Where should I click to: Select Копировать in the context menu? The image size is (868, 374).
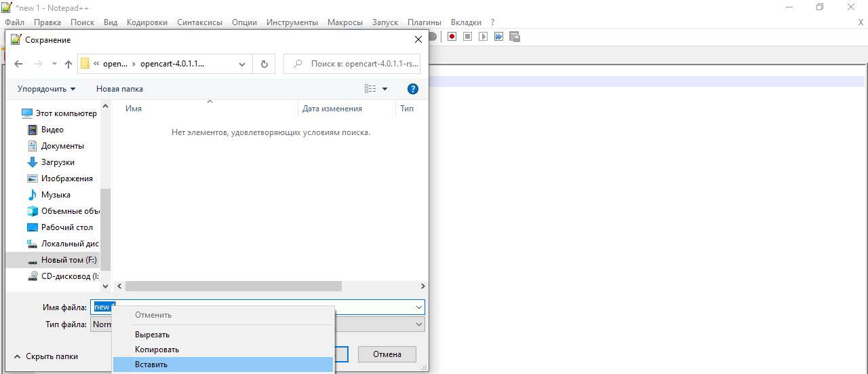click(157, 350)
